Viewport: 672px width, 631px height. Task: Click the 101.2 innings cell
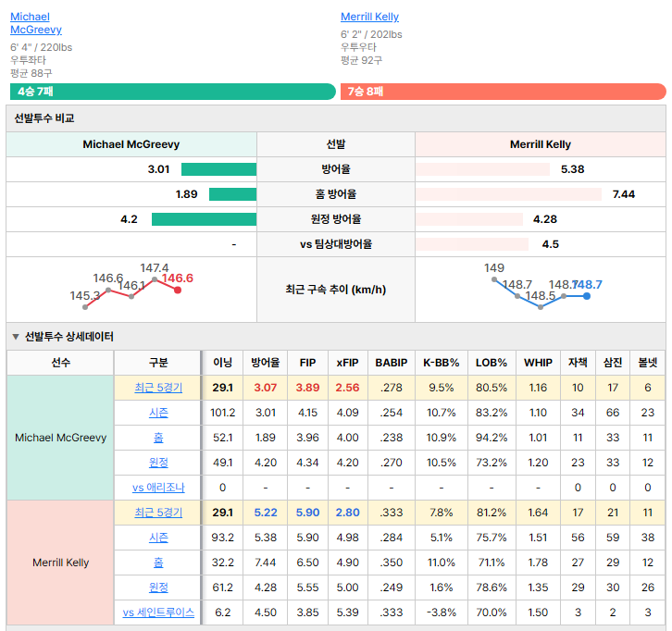pyautogui.click(x=222, y=413)
